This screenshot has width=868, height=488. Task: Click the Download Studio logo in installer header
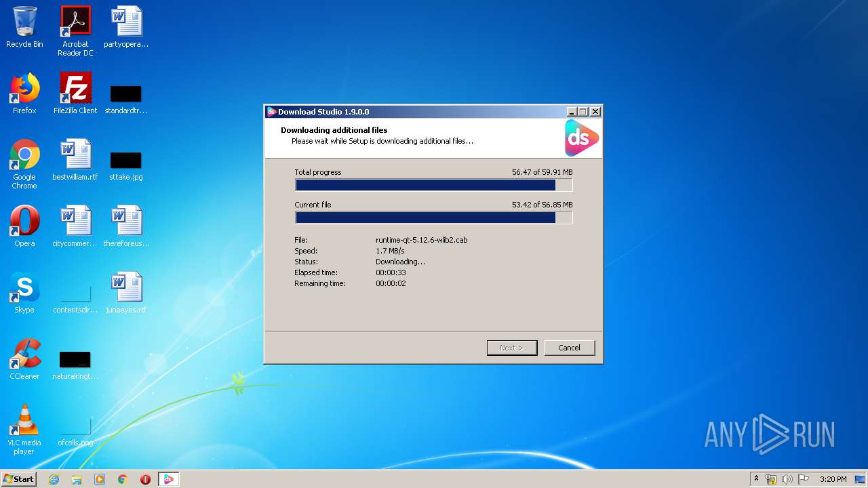tap(582, 138)
